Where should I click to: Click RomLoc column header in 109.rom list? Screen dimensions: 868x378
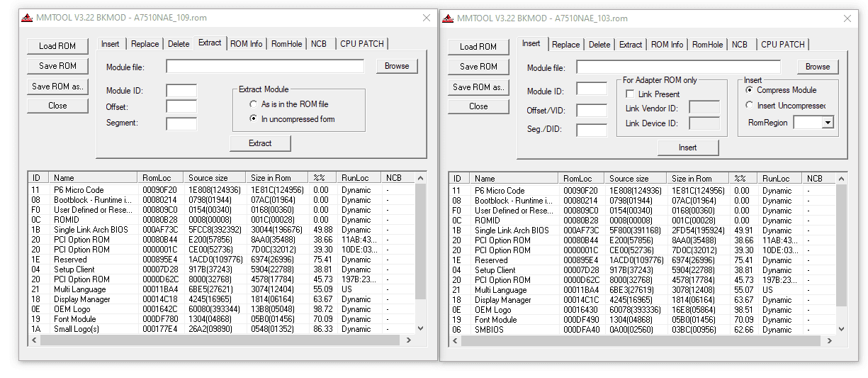click(161, 178)
